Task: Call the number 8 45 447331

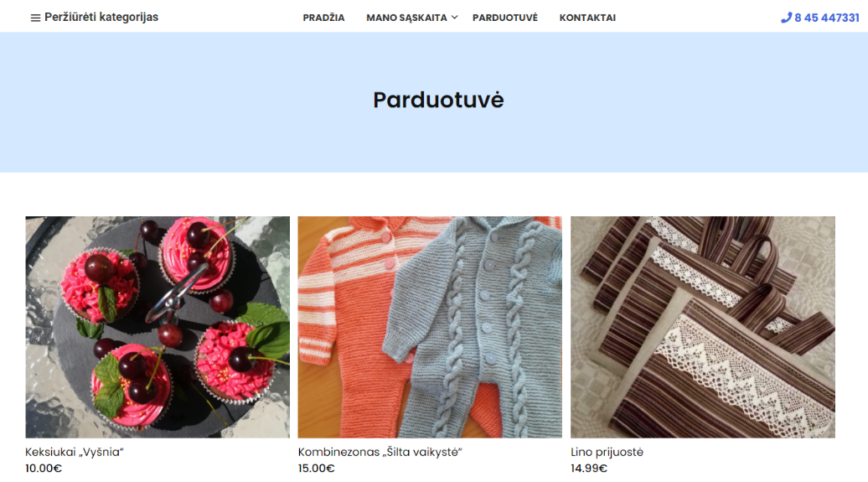Action: (x=826, y=18)
